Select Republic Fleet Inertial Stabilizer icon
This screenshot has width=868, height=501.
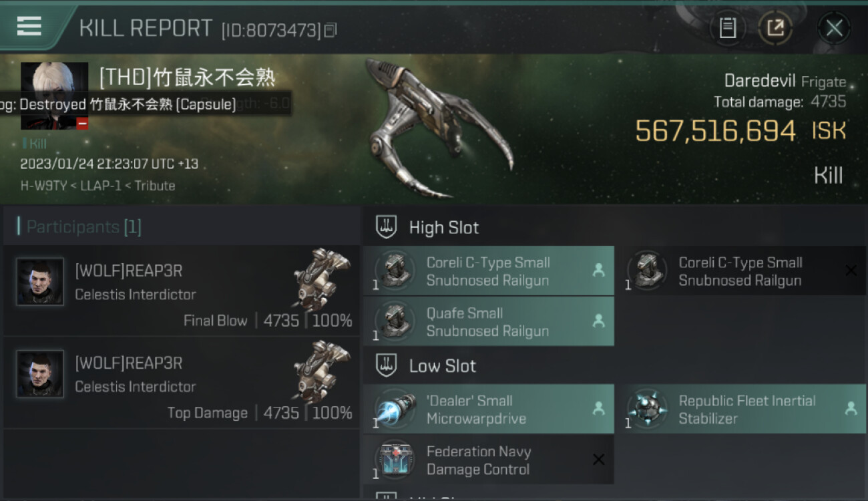[647, 409]
